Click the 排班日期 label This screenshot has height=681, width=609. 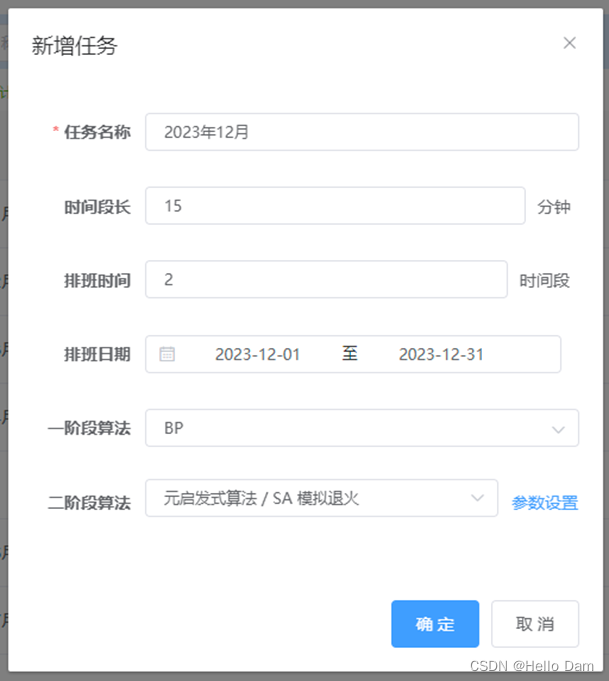tap(97, 354)
